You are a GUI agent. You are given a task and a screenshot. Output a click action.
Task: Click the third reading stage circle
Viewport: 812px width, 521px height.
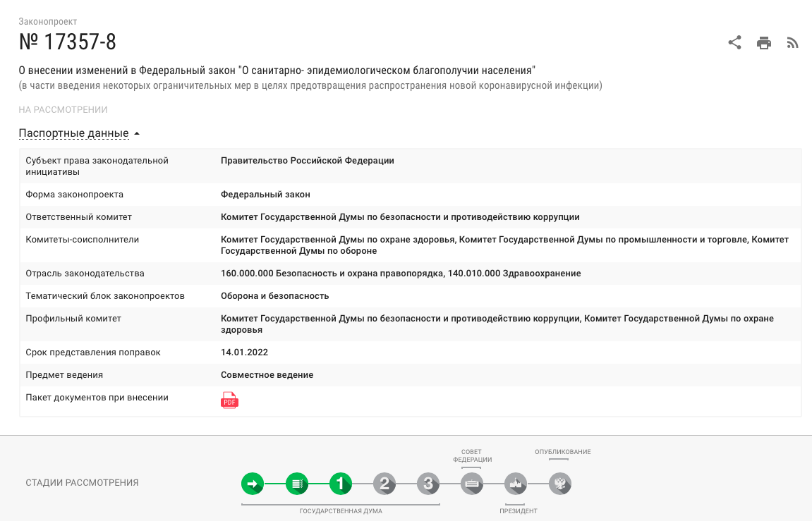[x=428, y=484]
